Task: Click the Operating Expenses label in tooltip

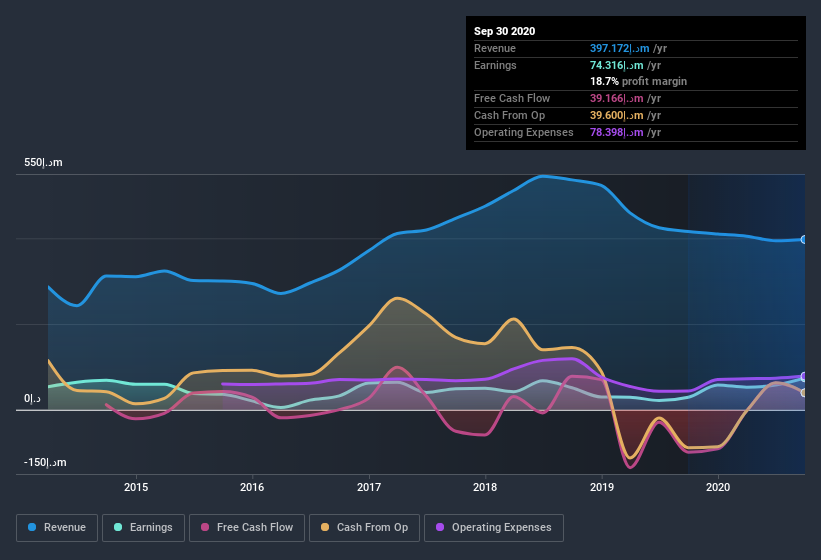Action: point(523,132)
